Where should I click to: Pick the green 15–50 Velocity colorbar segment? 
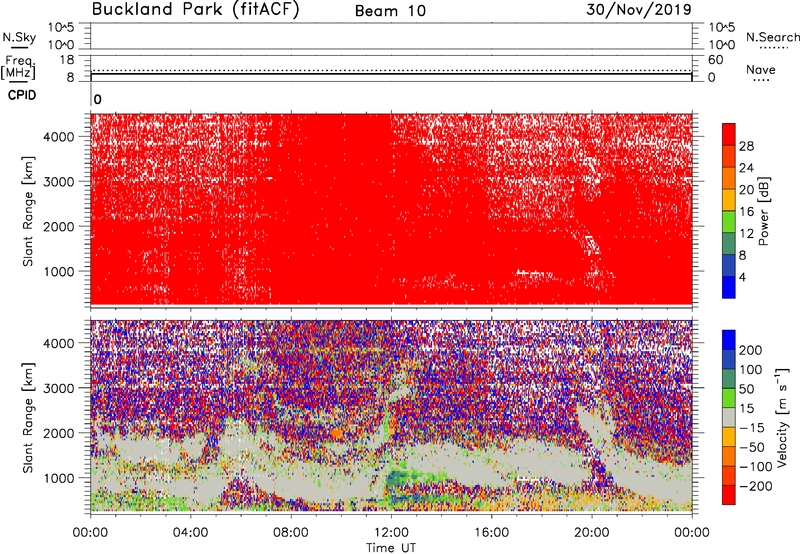click(729, 398)
